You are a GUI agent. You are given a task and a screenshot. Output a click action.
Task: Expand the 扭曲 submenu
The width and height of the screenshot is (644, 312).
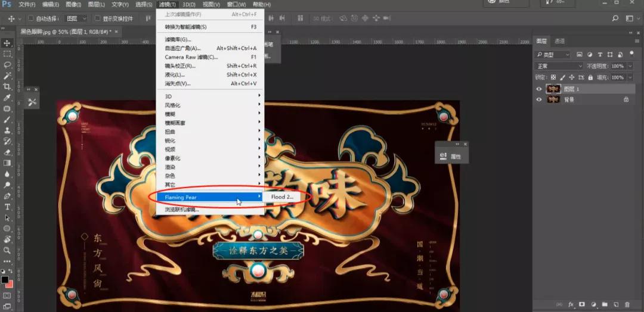click(210, 132)
